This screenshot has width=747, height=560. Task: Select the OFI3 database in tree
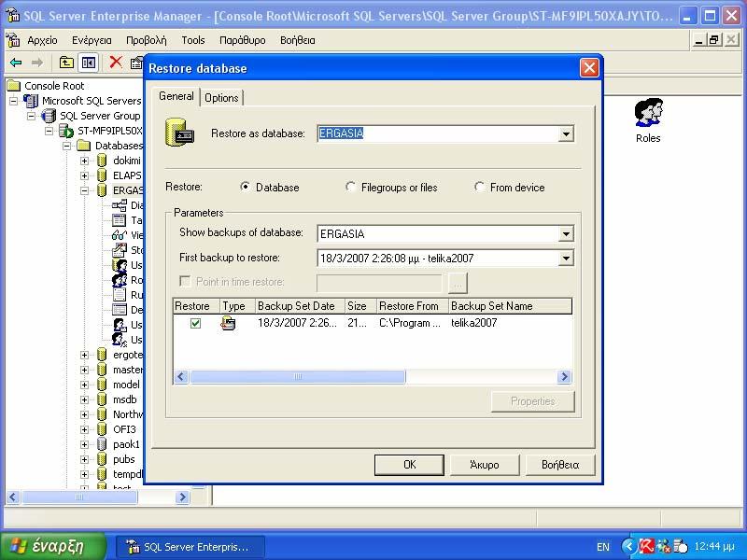(x=124, y=429)
